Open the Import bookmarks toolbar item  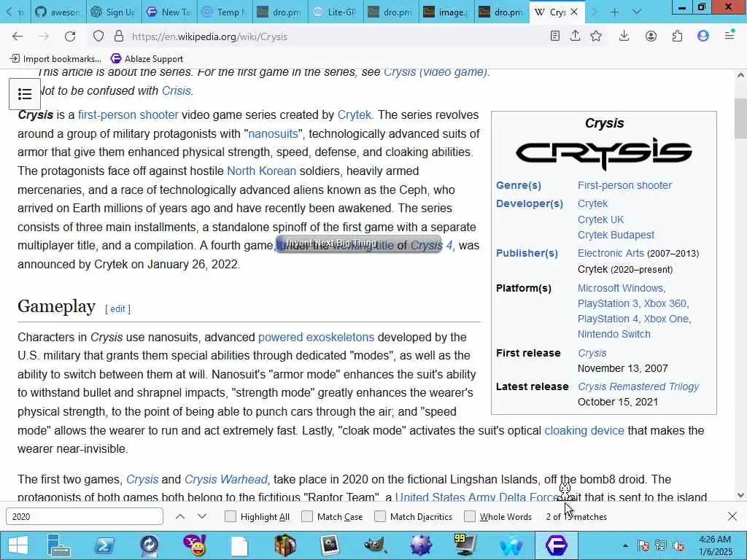pos(55,58)
